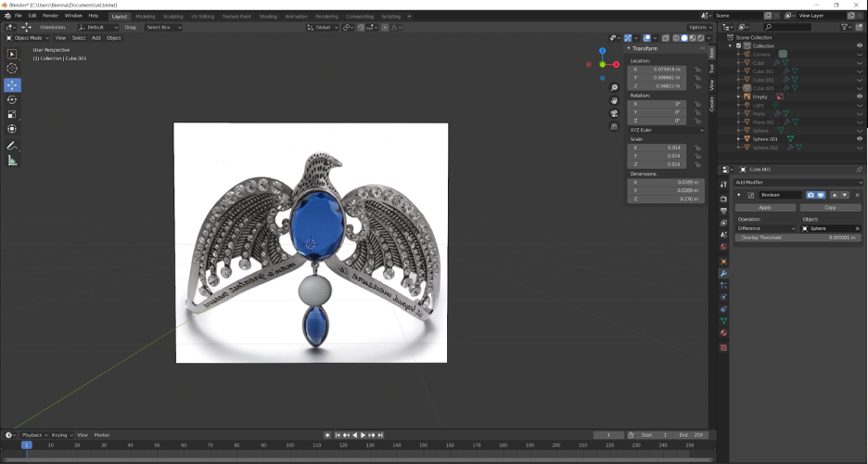Open the Object Data properties tab

click(723, 321)
